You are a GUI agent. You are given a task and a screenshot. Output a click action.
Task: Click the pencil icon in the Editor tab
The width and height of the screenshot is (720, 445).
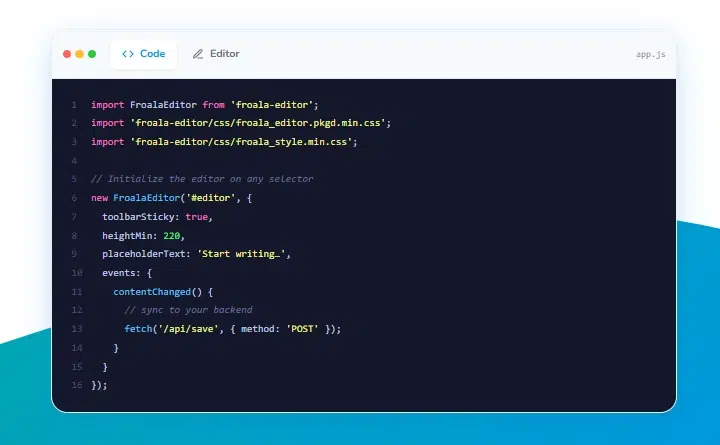point(198,54)
